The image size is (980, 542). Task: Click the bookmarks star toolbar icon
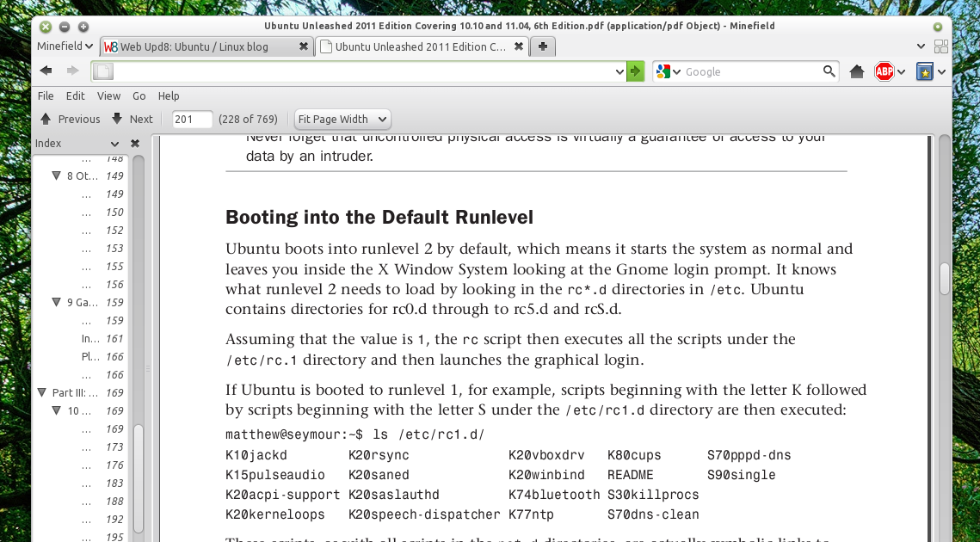tap(924, 71)
